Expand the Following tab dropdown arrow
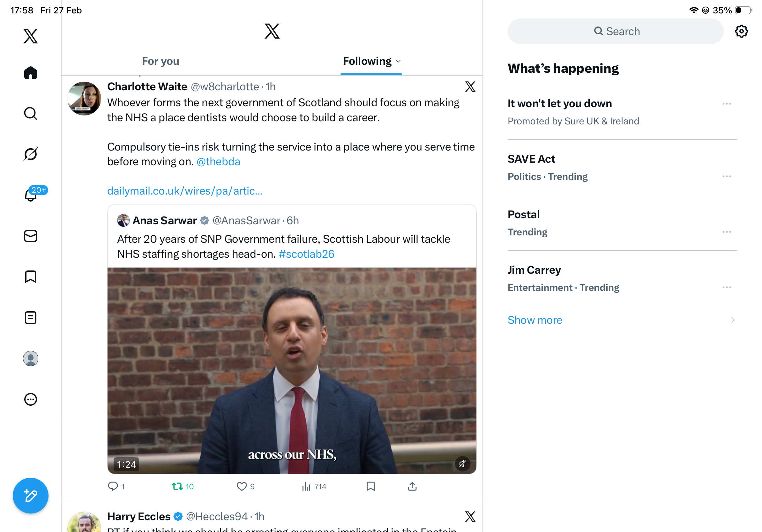This screenshot has height=532, width=762. pos(398,61)
